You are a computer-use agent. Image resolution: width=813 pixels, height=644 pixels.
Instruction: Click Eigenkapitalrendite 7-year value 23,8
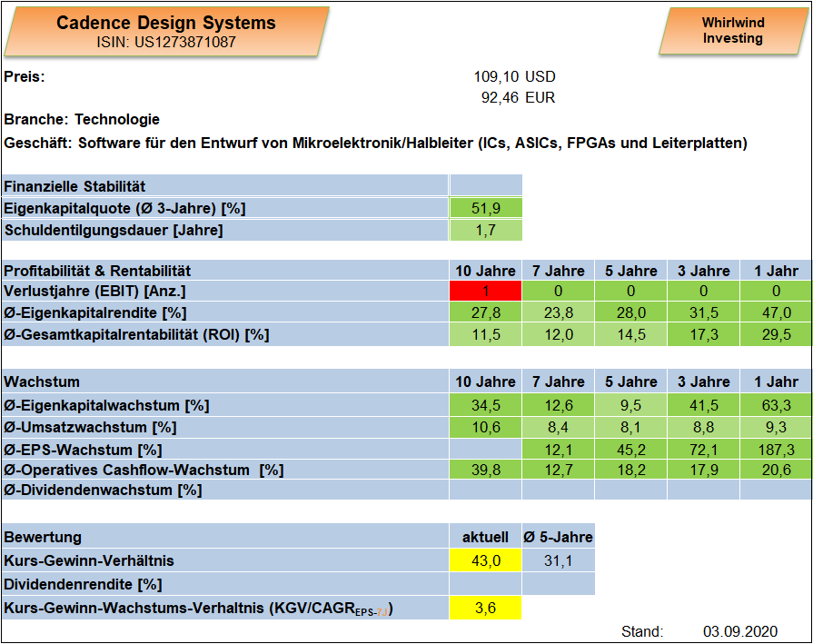tap(559, 312)
